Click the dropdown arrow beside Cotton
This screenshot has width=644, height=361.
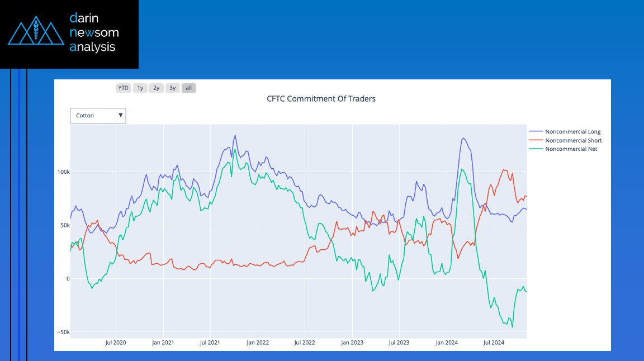coord(120,116)
